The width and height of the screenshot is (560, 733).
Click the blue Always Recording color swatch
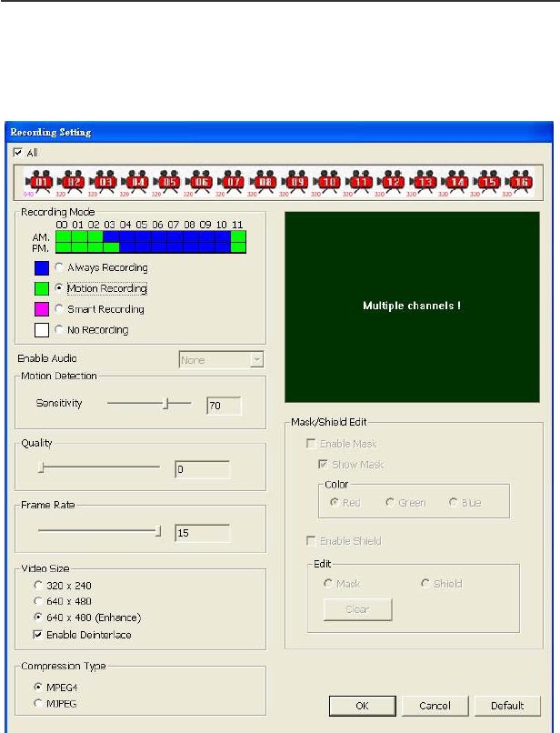42,268
